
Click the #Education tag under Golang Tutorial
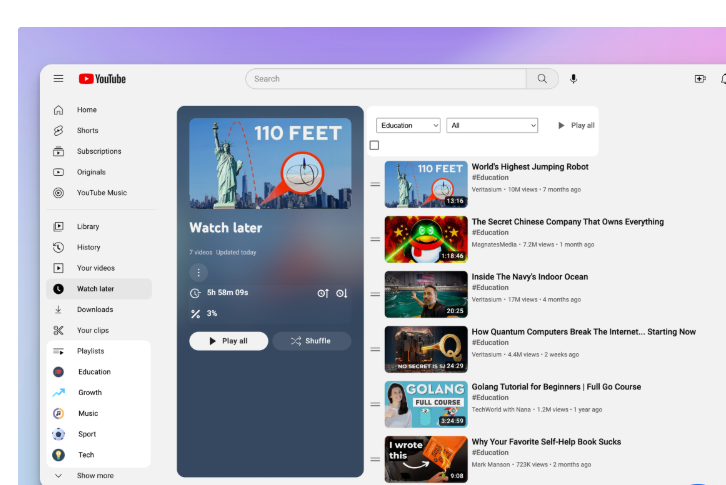point(490,397)
